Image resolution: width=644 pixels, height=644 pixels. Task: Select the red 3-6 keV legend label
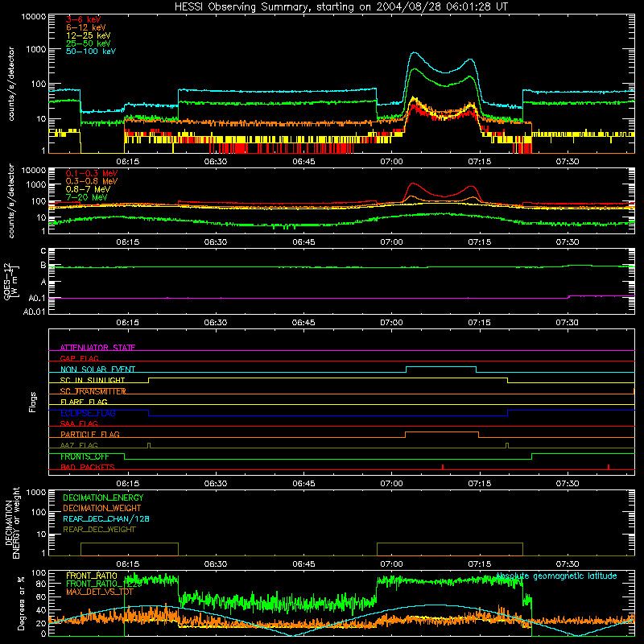tap(83, 19)
